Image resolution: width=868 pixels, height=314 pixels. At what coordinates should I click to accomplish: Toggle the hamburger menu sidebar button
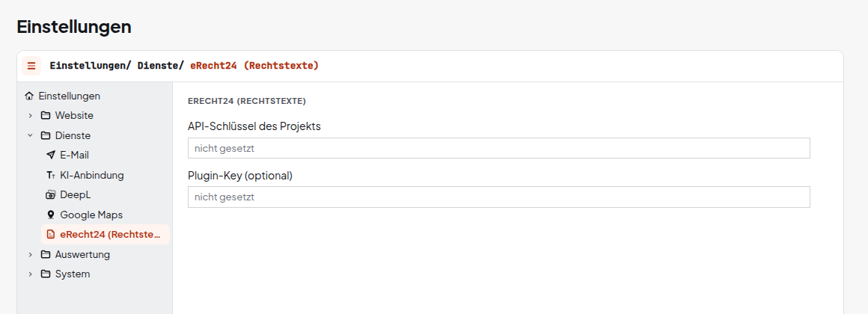coord(31,66)
